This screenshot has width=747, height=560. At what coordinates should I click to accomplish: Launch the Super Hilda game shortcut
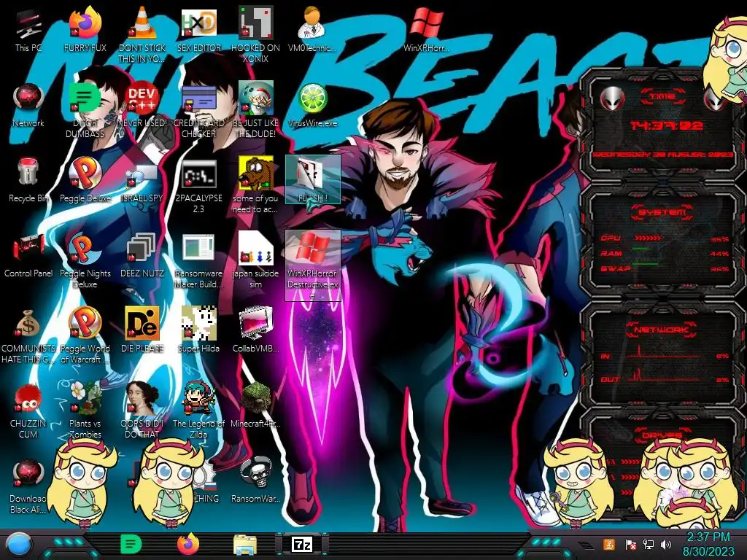click(198, 330)
